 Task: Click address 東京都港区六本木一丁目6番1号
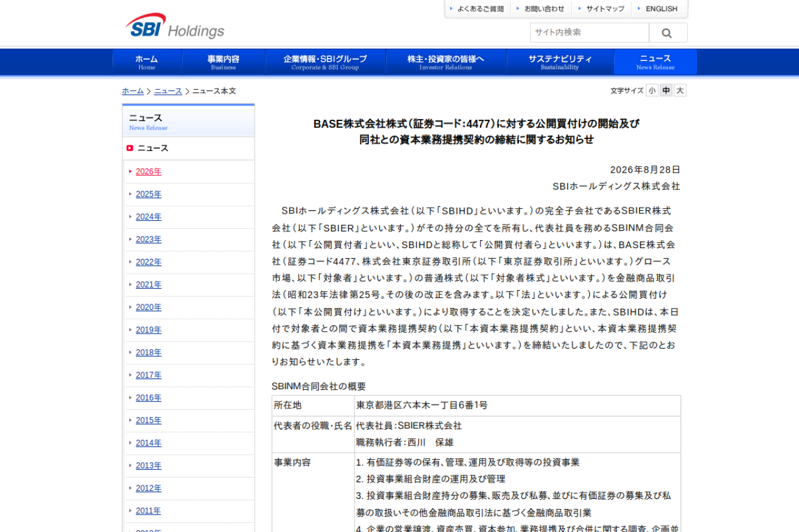click(422, 405)
